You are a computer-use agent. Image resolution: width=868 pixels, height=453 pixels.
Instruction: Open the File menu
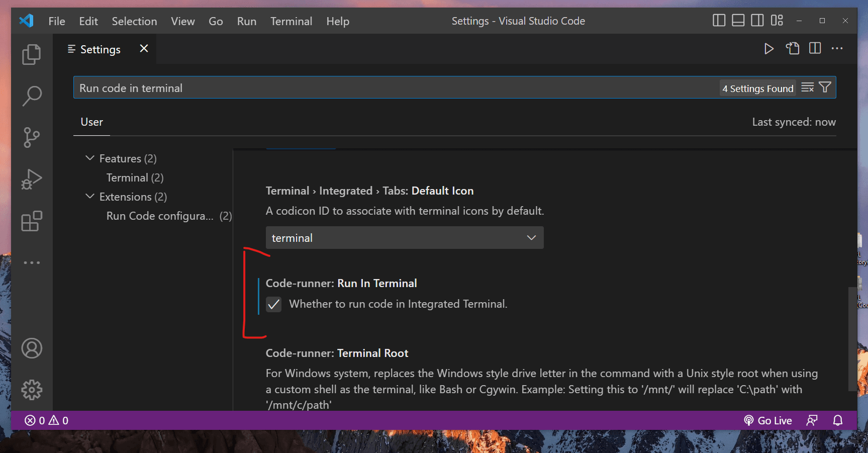(57, 21)
